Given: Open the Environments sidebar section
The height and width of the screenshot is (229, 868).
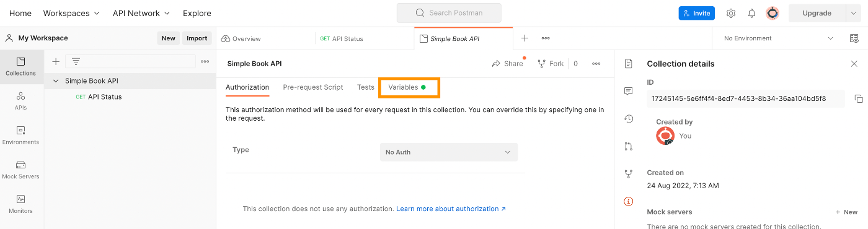Looking at the screenshot, I should click(21, 136).
